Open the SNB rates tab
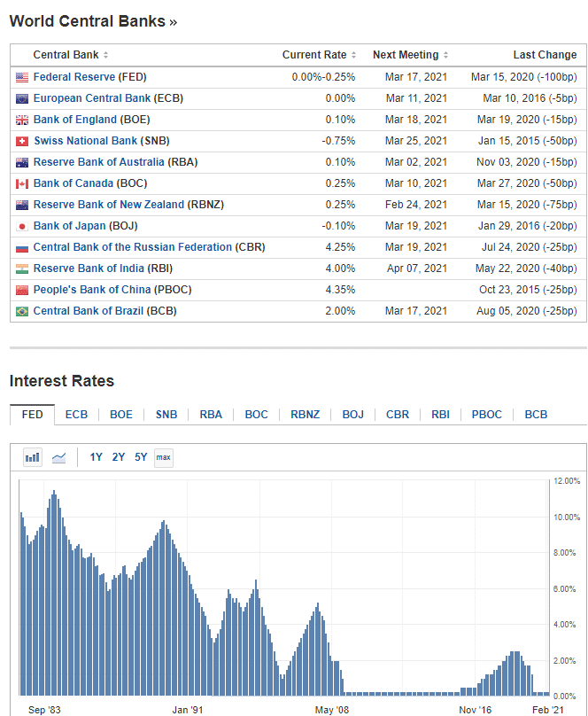The image size is (588, 716). (x=166, y=415)
